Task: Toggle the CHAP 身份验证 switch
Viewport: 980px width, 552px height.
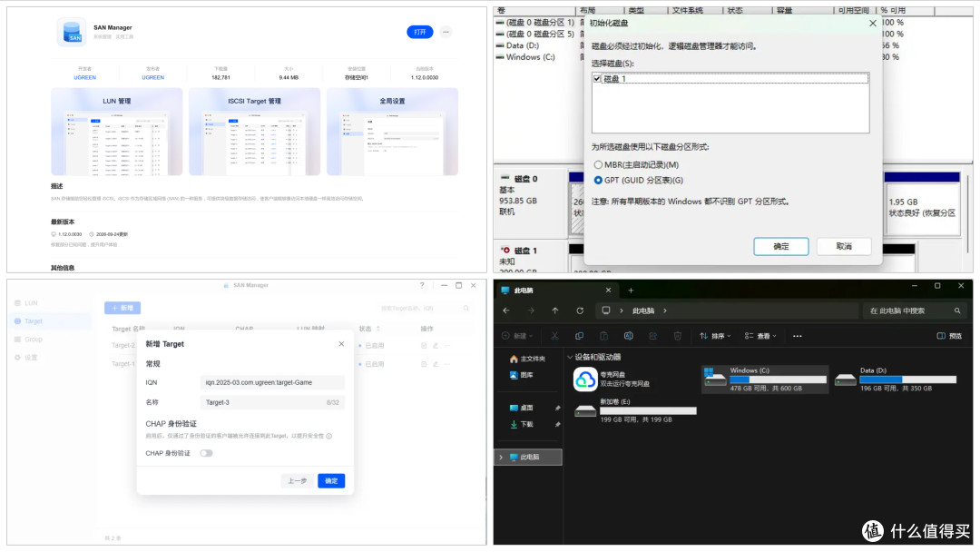Action: coord(206,453)
